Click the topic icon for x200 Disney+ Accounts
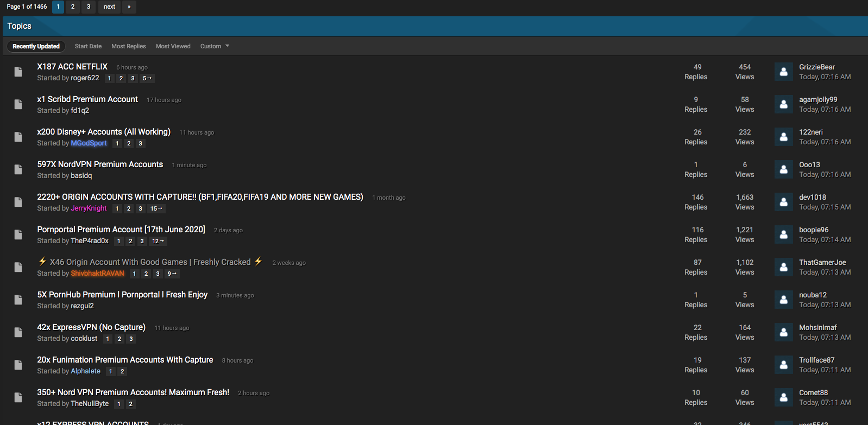868x425 pixels. 18,137
